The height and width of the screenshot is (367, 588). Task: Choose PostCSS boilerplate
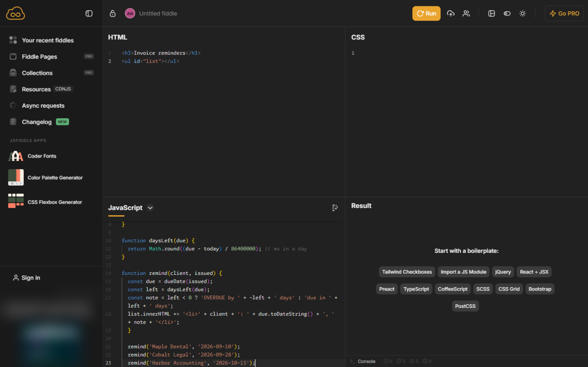pyautogui.click(x=465, y=306)
